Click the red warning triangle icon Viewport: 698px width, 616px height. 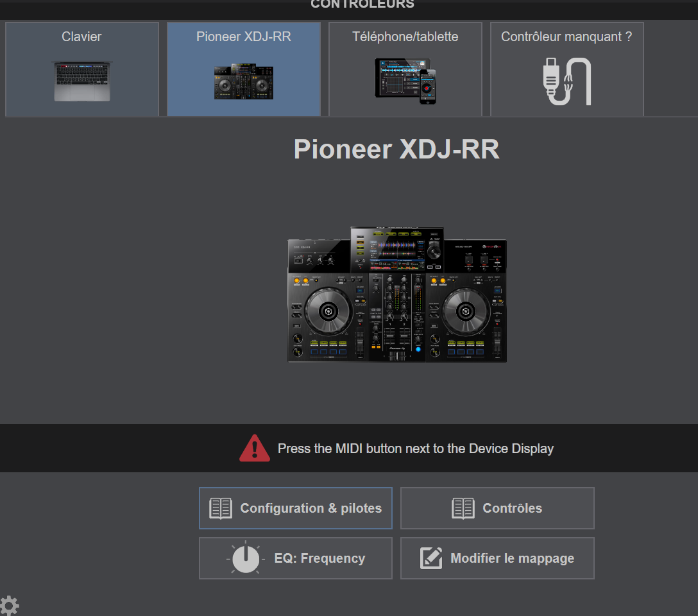point(255,449)
